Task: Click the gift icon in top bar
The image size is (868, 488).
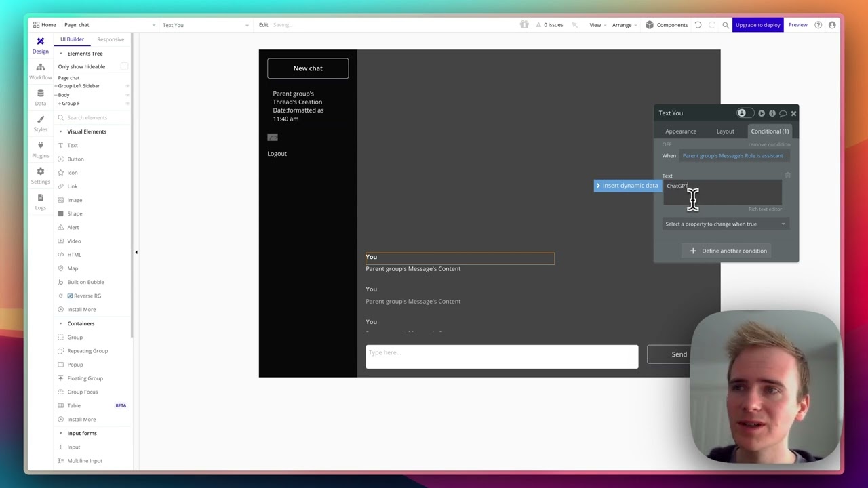Action: (x=524, y=25)
